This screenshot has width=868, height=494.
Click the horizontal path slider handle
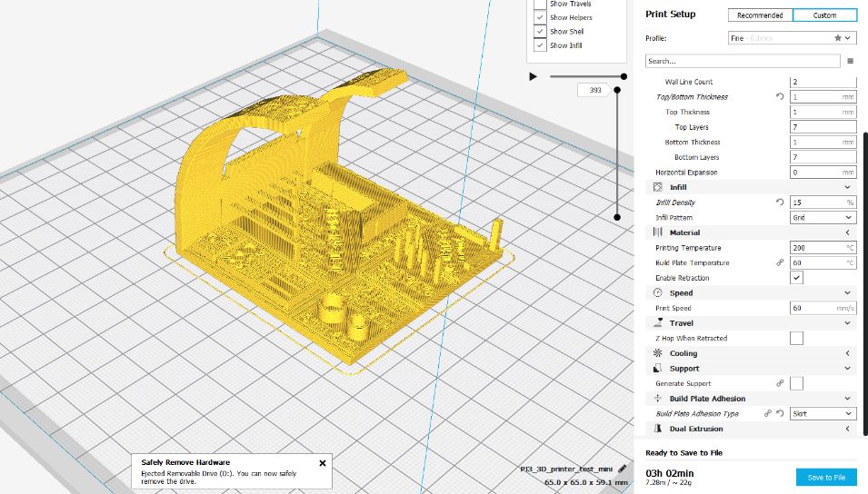tap(624, 76)
